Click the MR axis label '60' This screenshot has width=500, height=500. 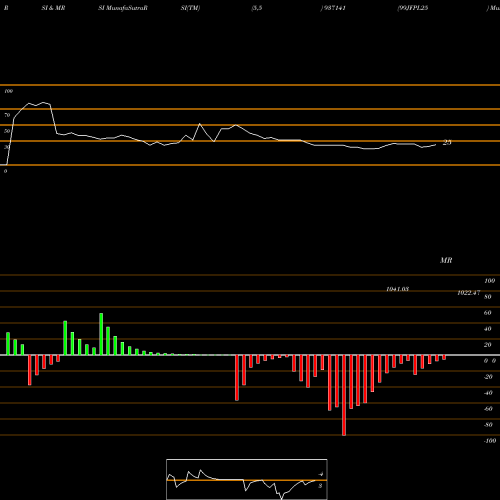[488, 313]
